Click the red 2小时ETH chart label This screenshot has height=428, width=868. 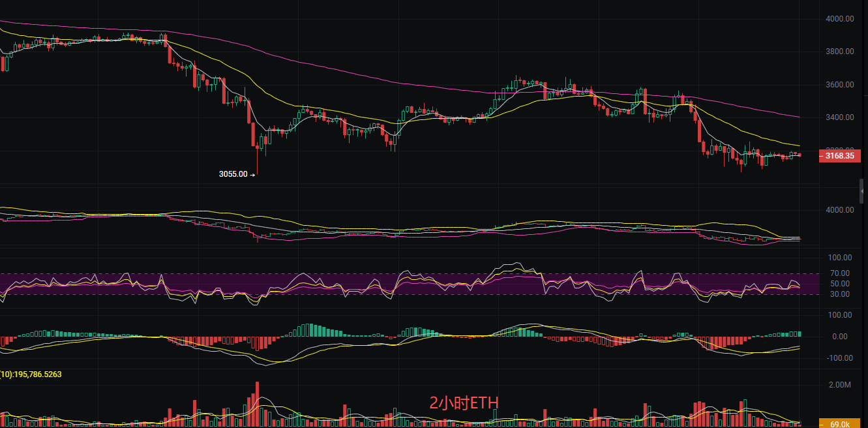coord(464,403)
